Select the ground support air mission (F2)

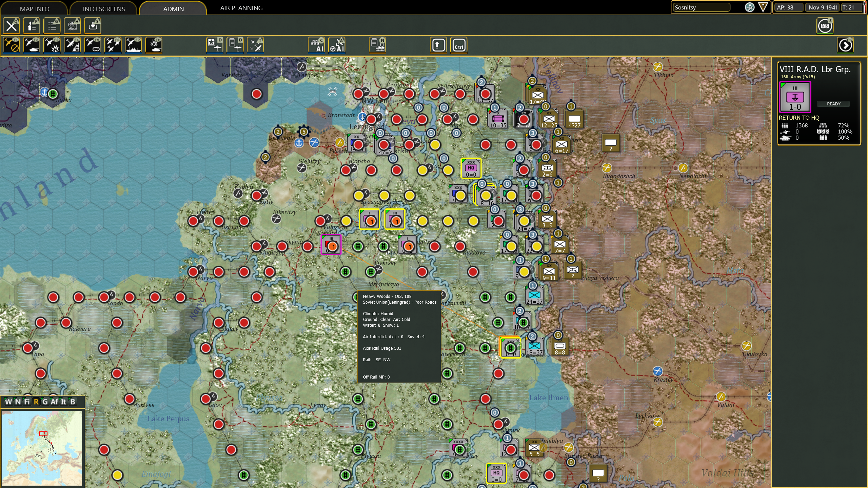tap(32, 45)
